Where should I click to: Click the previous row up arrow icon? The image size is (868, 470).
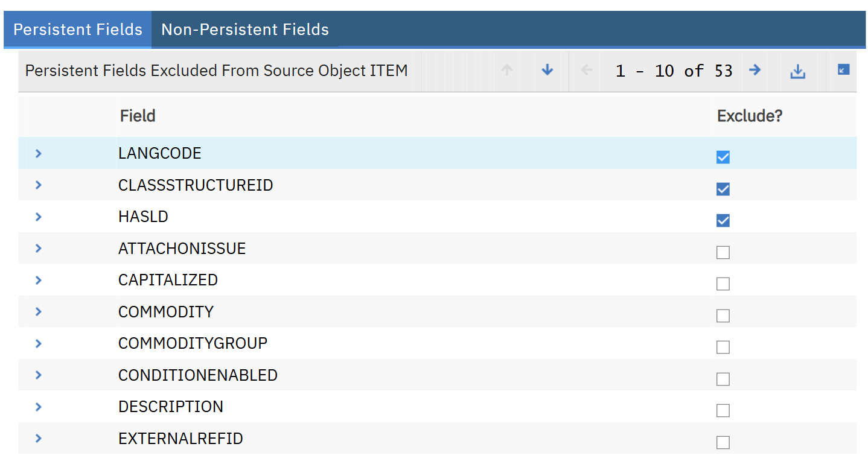tap(507, 71)
